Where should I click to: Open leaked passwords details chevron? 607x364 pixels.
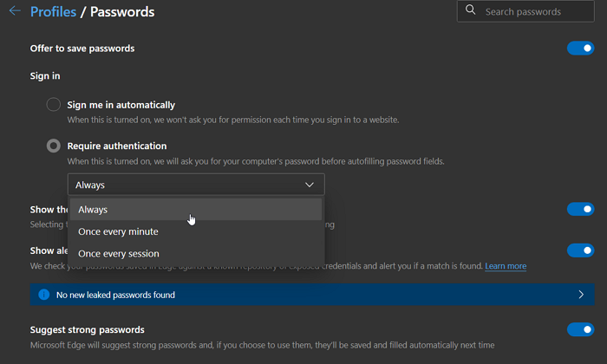(581, 295)
